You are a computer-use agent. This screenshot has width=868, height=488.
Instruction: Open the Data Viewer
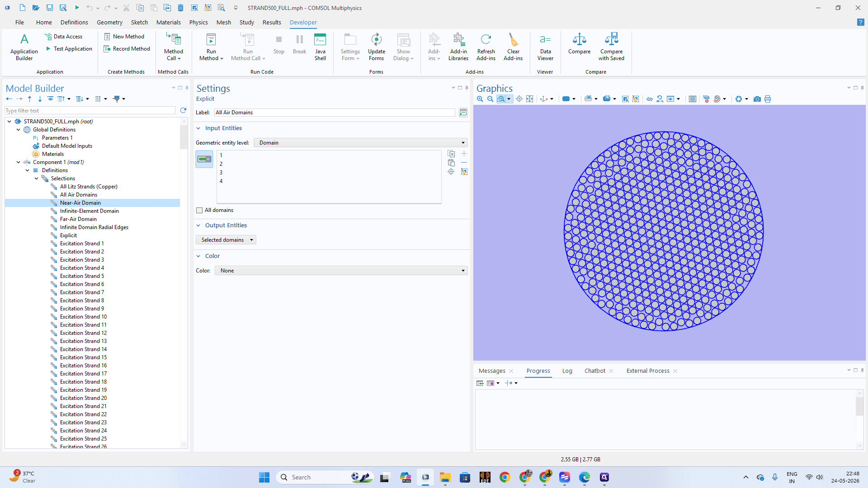(x=545, y=47)
